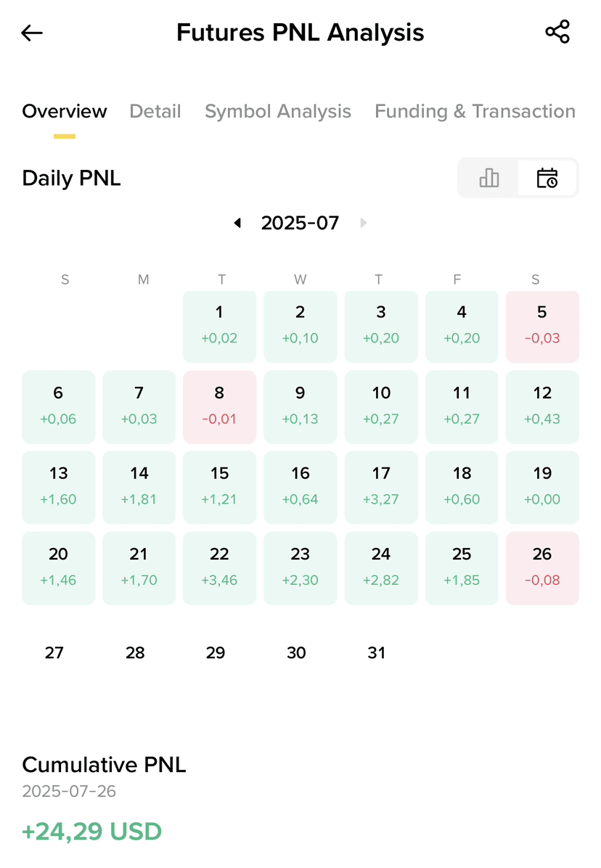The width and height of the screenshot is (601, 868).
Task: Tap day 8 with -0,01 loss
Action: coord(219,406)
